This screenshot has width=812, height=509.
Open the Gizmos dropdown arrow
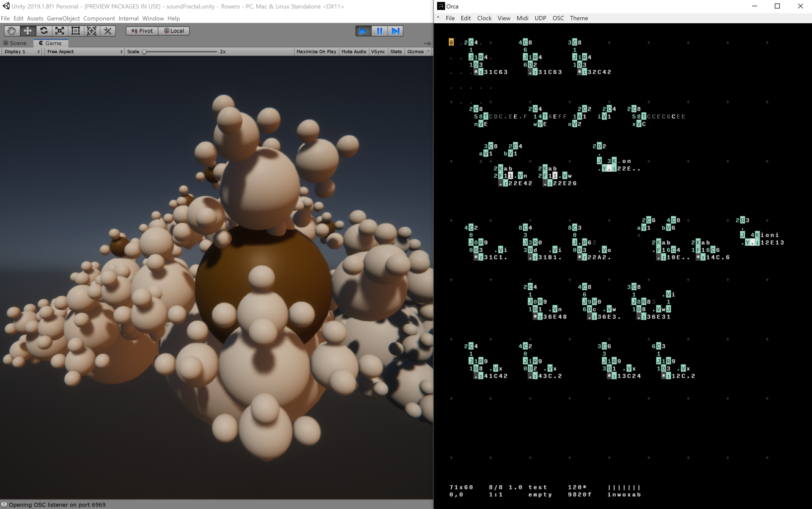[x=429, y=52]
